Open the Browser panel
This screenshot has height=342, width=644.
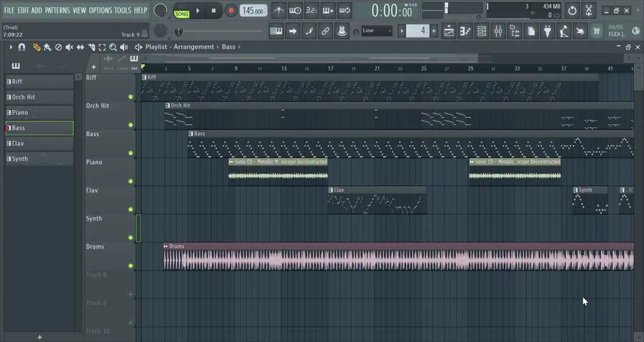click(514, 31)
